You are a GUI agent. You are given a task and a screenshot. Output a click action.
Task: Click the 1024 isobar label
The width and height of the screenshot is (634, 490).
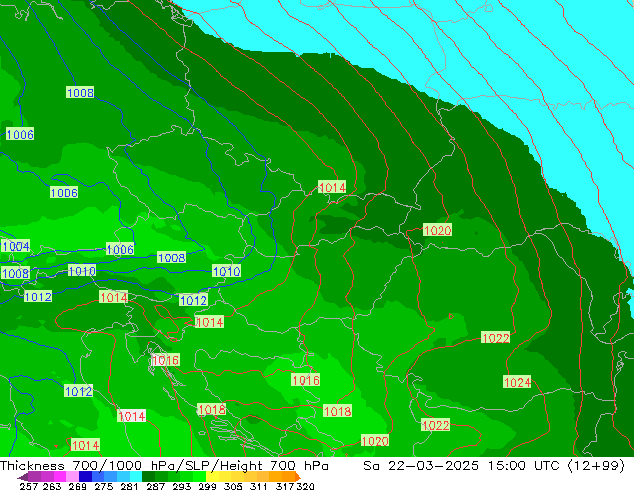pos(517,382)
